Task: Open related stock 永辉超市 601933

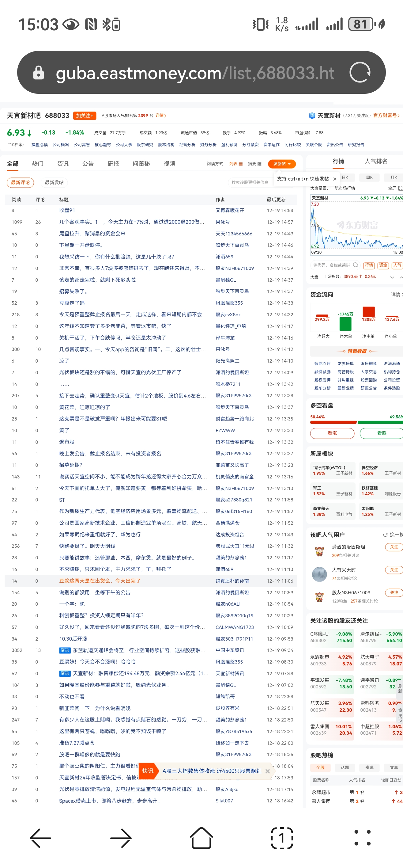Action: (332, 661)
